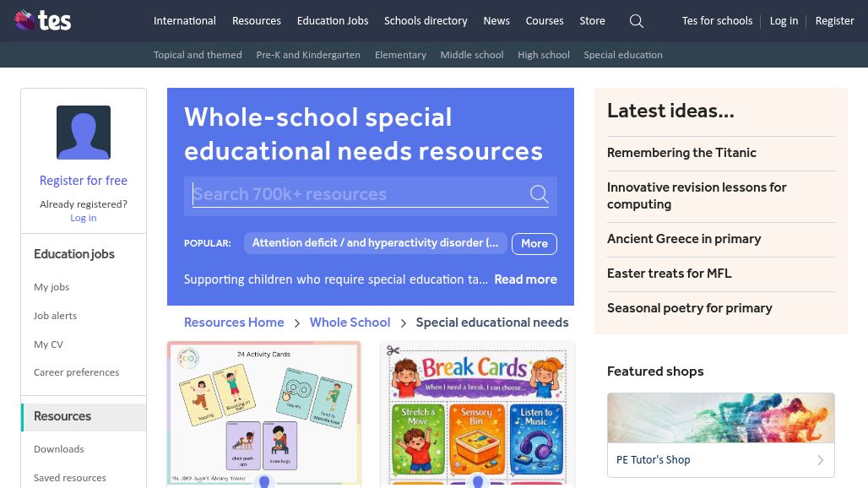Open search using the magnifying glass icon

(x=636, y=21)
